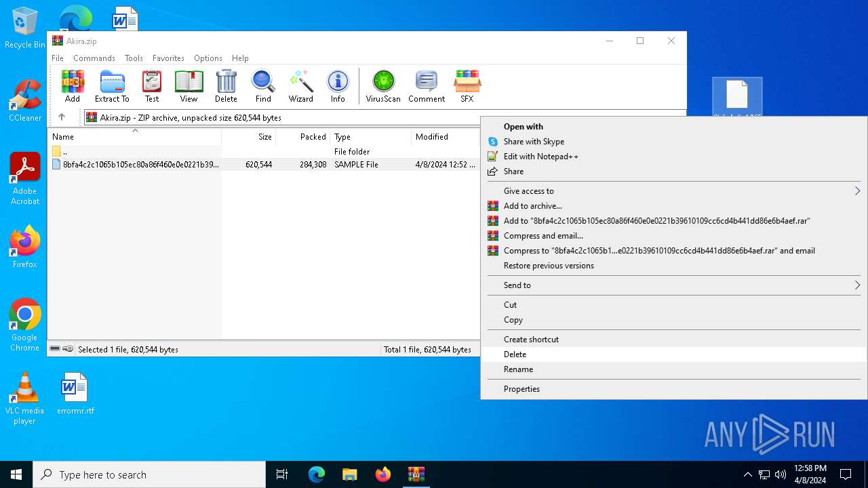Viewport: 868px width, 488px height.
Task: Go up one folder level arrow
Action: tap(62, 117)
